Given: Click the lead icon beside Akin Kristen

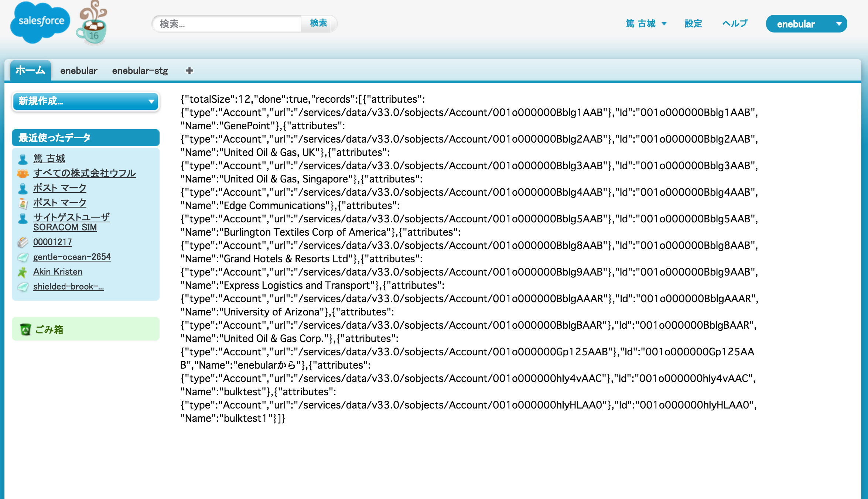Looking at the screenshot, I should point(23,272).
